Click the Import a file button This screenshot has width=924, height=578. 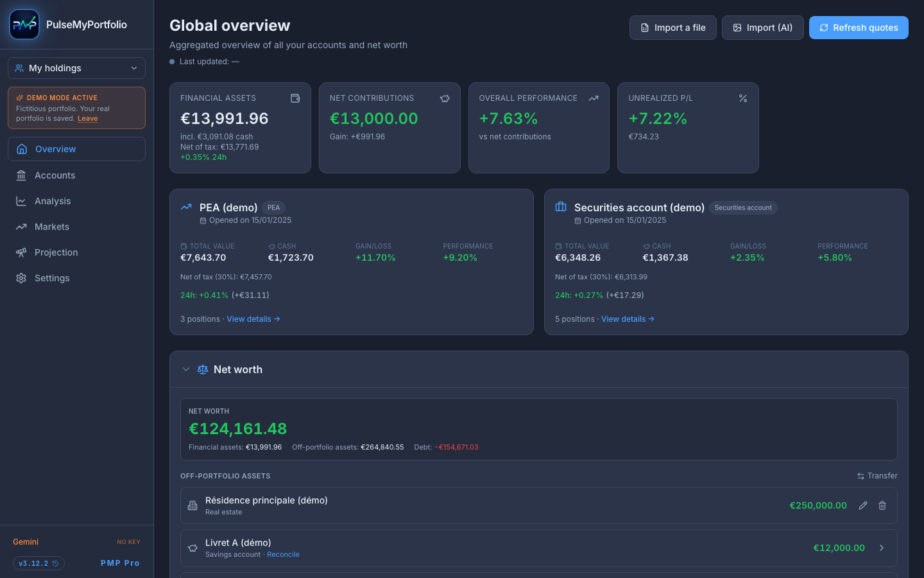(x=672, y=28)
